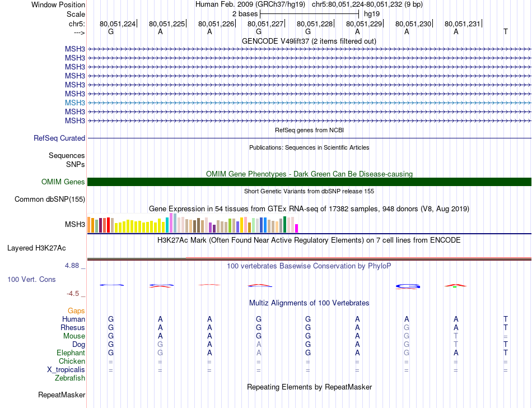This screenshot has width=532, height=408.
Task: Click the Zebrafish species label
Action: coord(71,378)
